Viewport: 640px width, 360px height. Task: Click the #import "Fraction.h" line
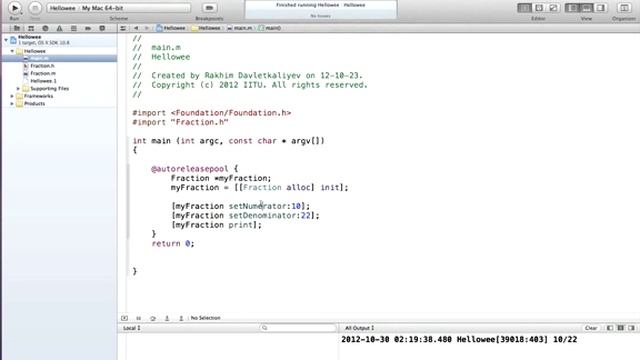coord(180,122)
